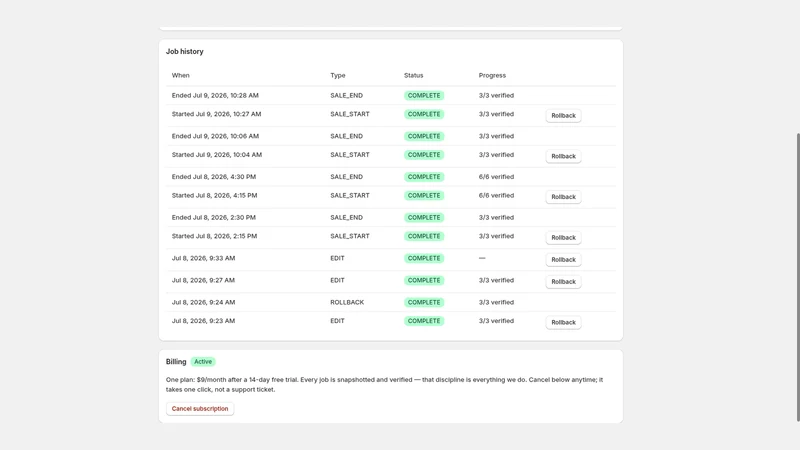
Task: Click COMPLETE badge in the ROLLBACK row
Action: 424,303
